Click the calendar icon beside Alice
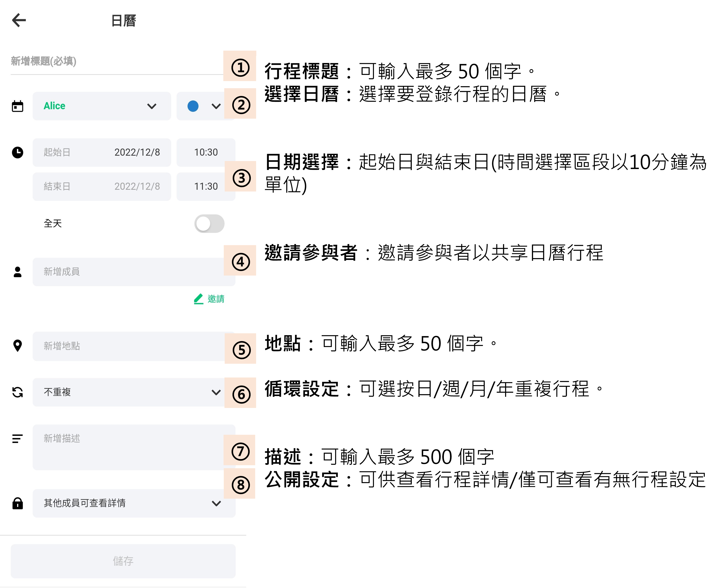 coord(18,106)
